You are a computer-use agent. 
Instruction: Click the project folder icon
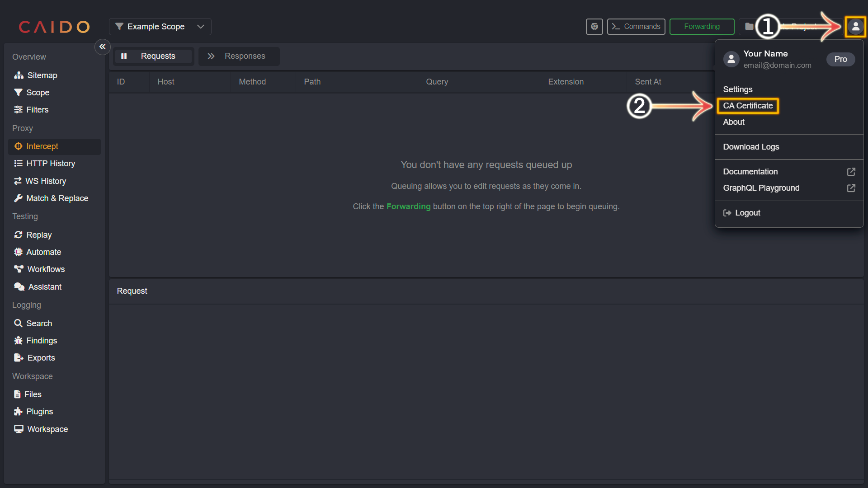click(749, 27)
